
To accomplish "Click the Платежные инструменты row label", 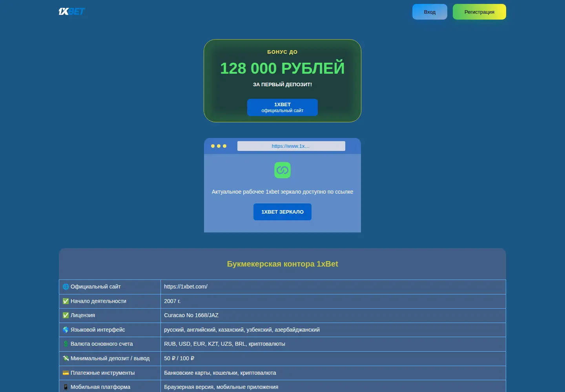I will coord(103,373).
